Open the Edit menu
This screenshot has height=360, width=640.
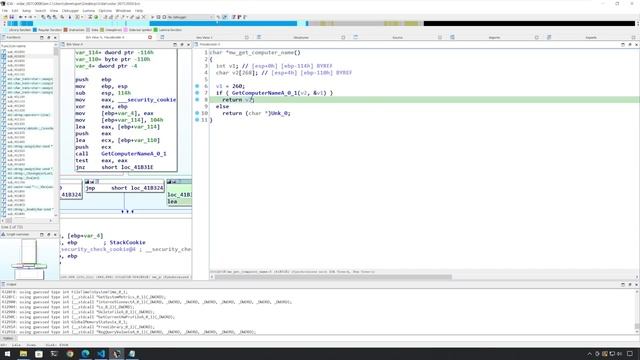tap(15, 11)
